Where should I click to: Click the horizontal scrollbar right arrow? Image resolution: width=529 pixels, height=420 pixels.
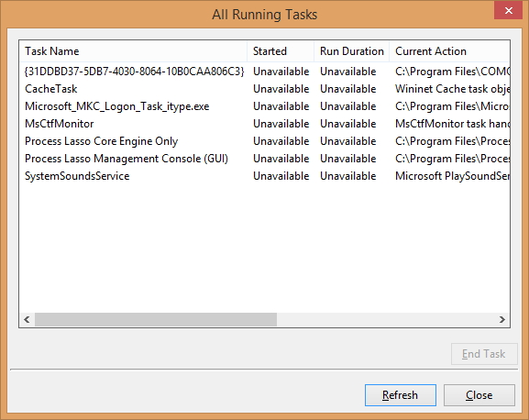click(502, 319)
